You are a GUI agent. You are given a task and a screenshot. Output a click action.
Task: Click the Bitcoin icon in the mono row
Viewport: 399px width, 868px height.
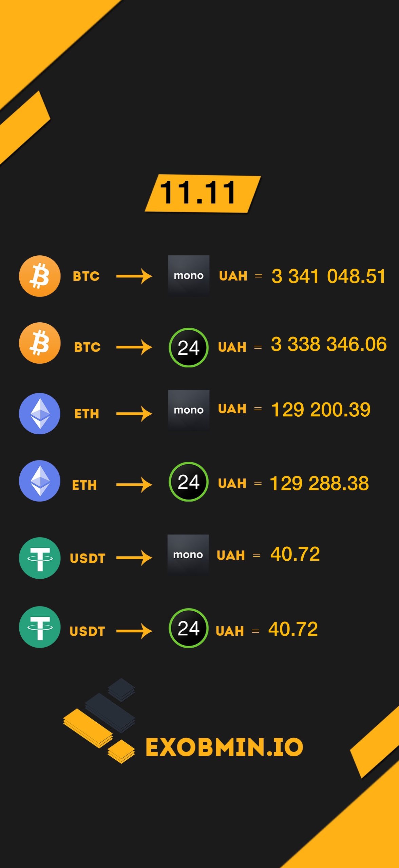point(40,276)
